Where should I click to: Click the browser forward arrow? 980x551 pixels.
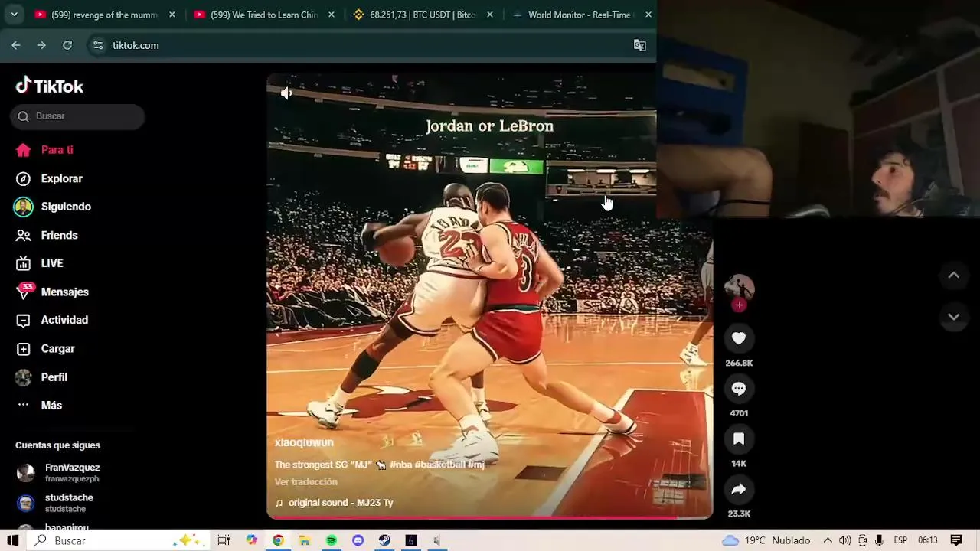41,45
